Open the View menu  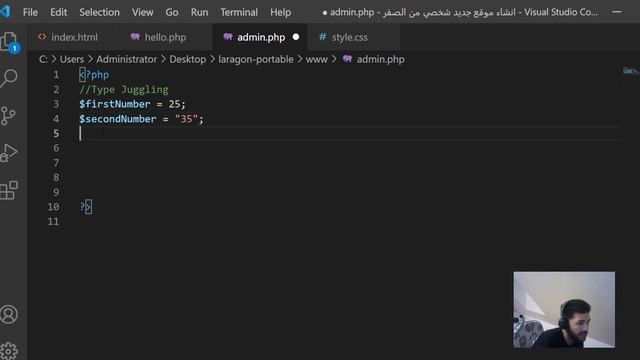(x=142, y=12)
